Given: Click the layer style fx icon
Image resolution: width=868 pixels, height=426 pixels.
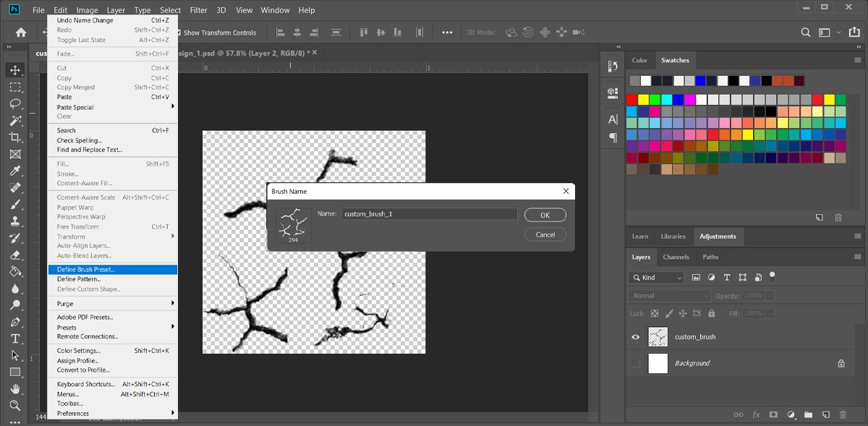Looking at the screenshot, I should coord(756,415).
